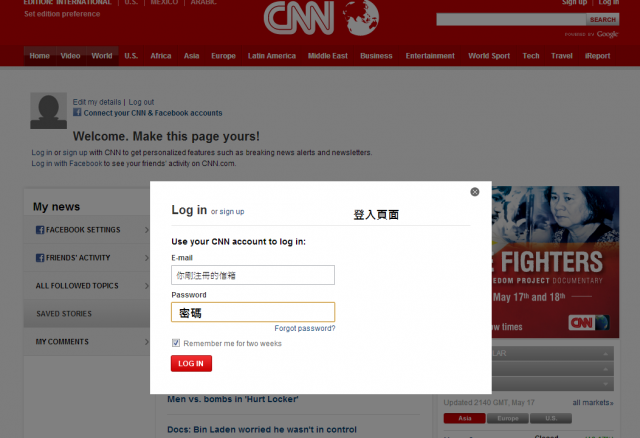Click Facebook icon beside Connect your accounts

pos(77,112)
